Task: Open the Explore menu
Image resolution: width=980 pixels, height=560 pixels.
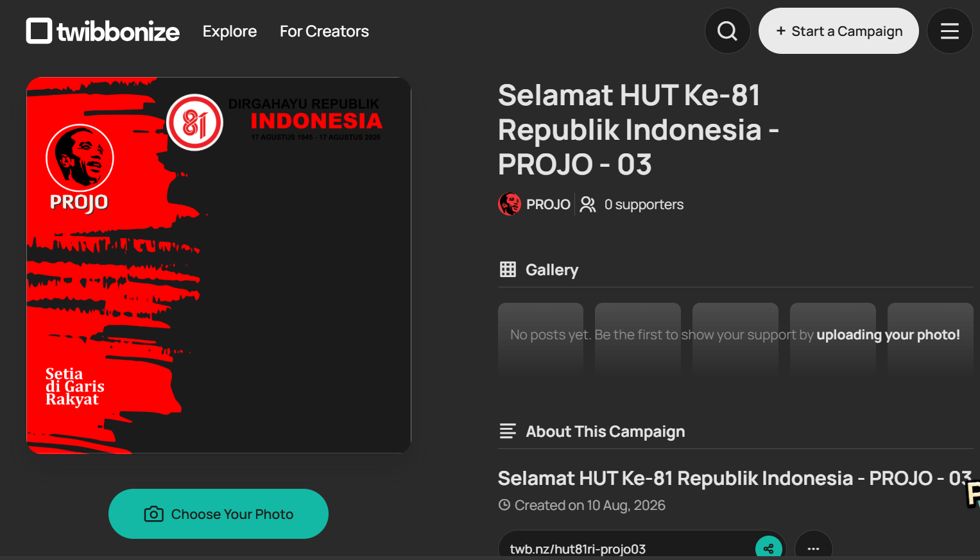Action: [230, 31]
